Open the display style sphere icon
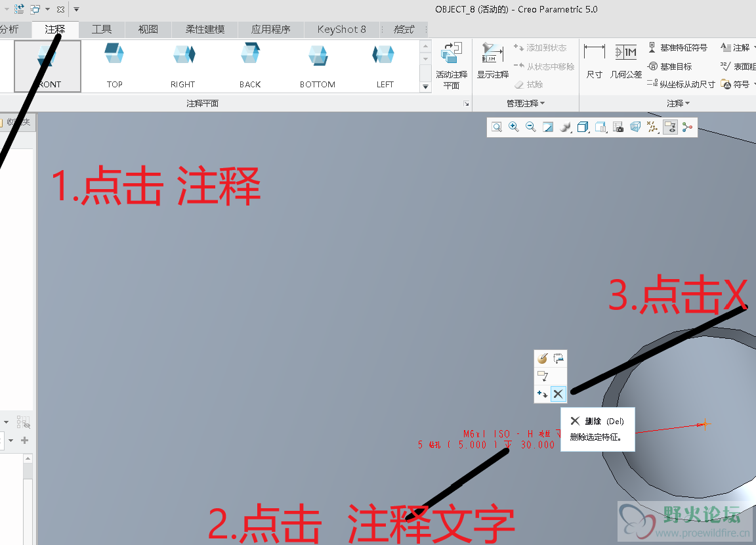Viewport: 756px width, 545px height. click(566, 127)
